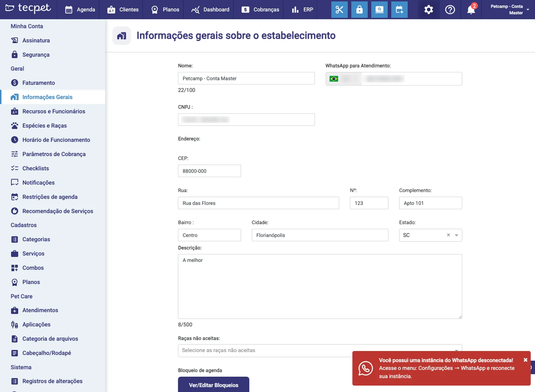
Task: Click the Faturamento dollar icon
Action: coord(15,83)
